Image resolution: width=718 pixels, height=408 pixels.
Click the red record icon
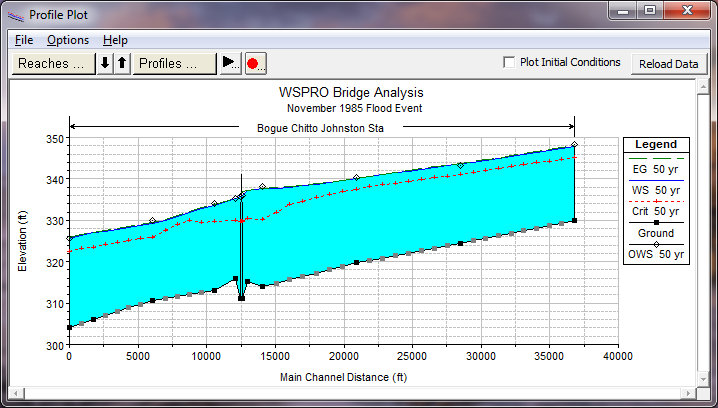tap(254, 63)
